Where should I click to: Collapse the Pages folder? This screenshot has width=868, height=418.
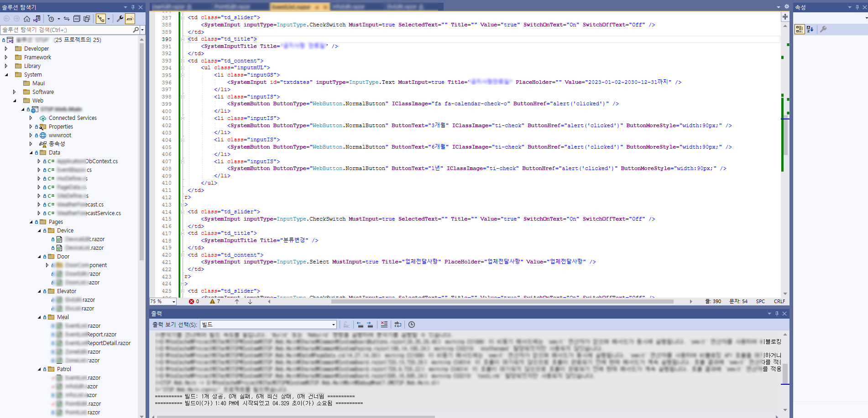coord(31,222)
